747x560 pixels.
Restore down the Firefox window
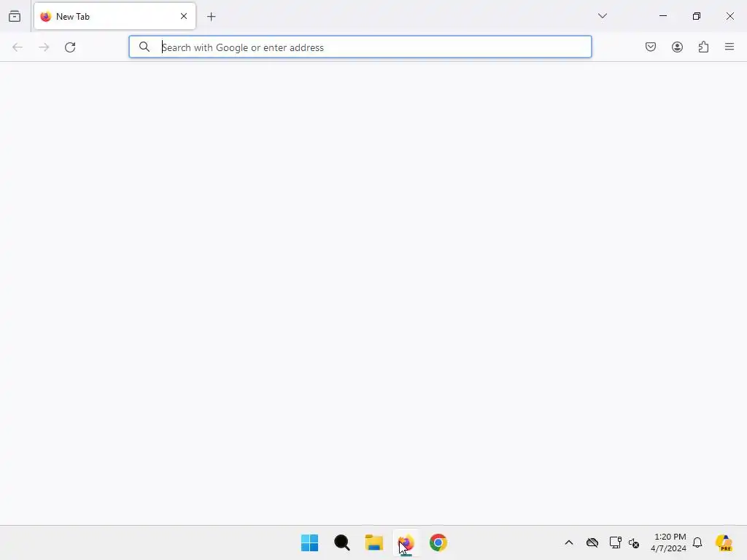[697, 16]
